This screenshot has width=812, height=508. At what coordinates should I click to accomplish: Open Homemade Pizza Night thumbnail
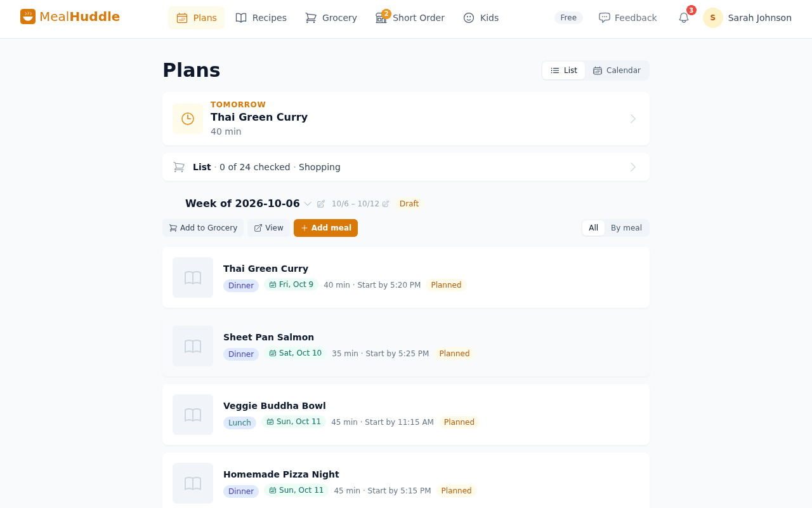pos(193,483)
